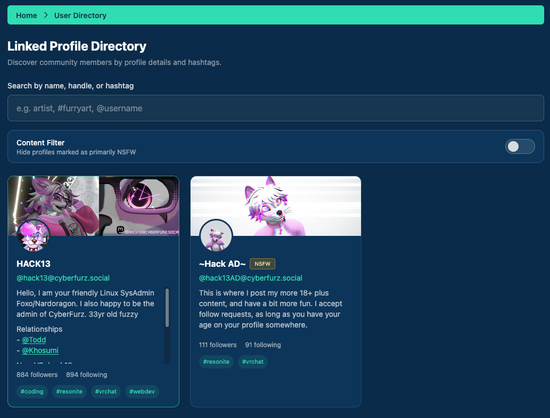Click the "Relationships" text in HACK13 bio
550x418 pixels.
coord(39,329)
